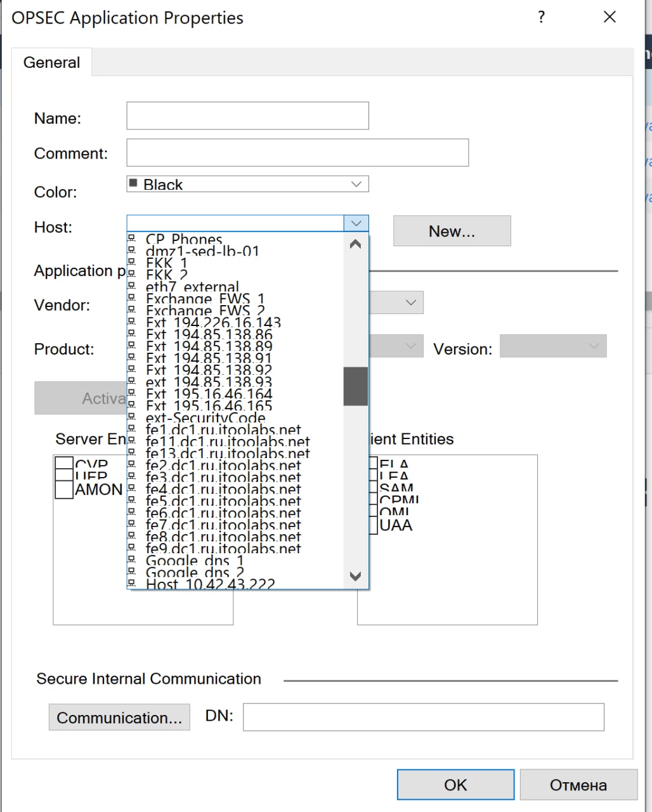Image resolution: width=652 pixels, height=812 pixels.
Task: Choose fe4.dc1.ru.itoolabs.net host entry
Action: pyautogui.click(x=235, y=488)
